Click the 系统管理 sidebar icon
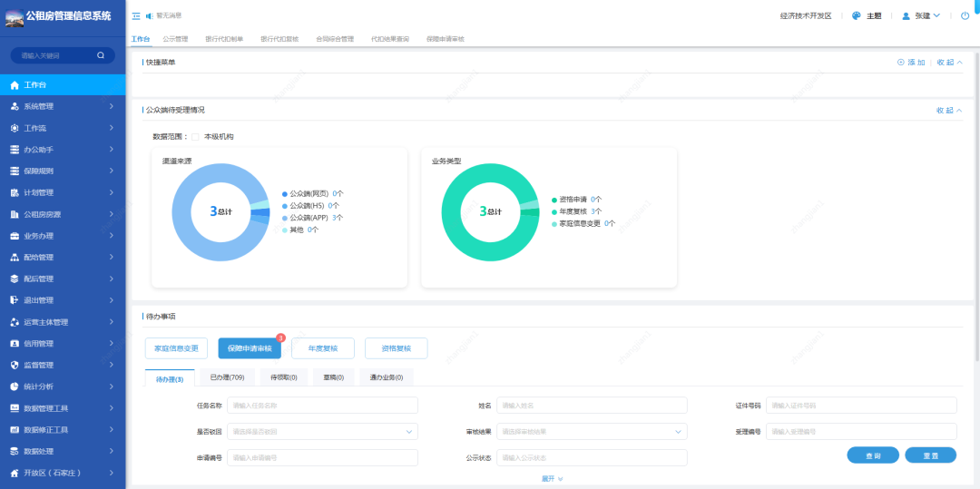The image size is (980, 489). [x=15, y=106]
